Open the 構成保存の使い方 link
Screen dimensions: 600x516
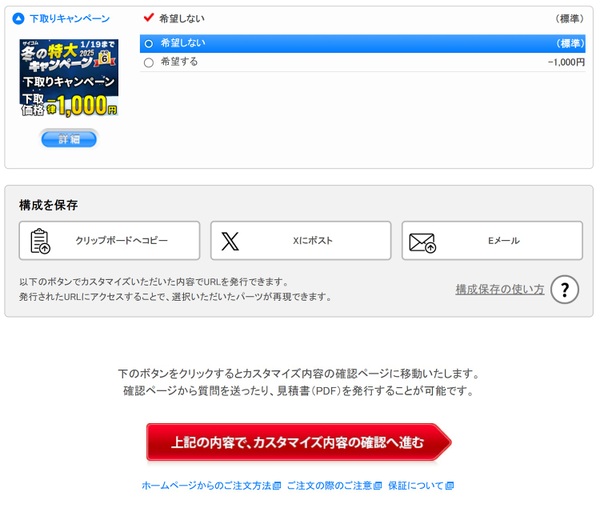pyautogui.click(x=500, y=289)
